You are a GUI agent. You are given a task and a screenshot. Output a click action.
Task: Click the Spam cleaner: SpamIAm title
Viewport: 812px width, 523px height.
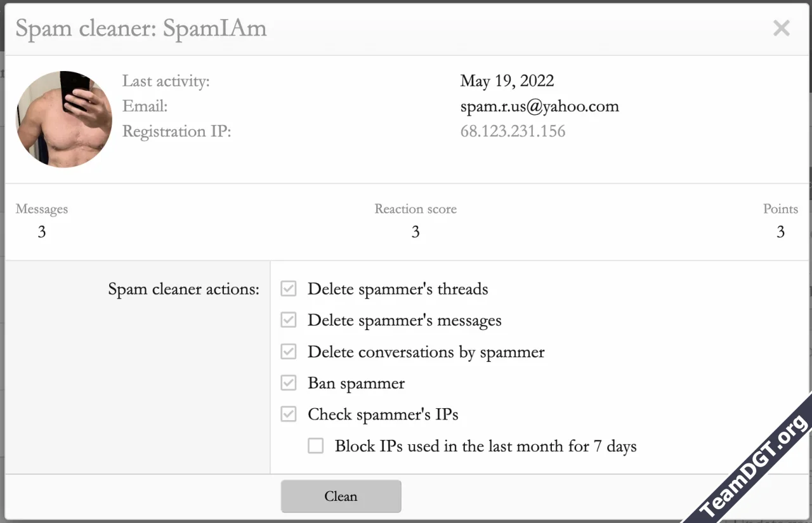coord(141,29)
